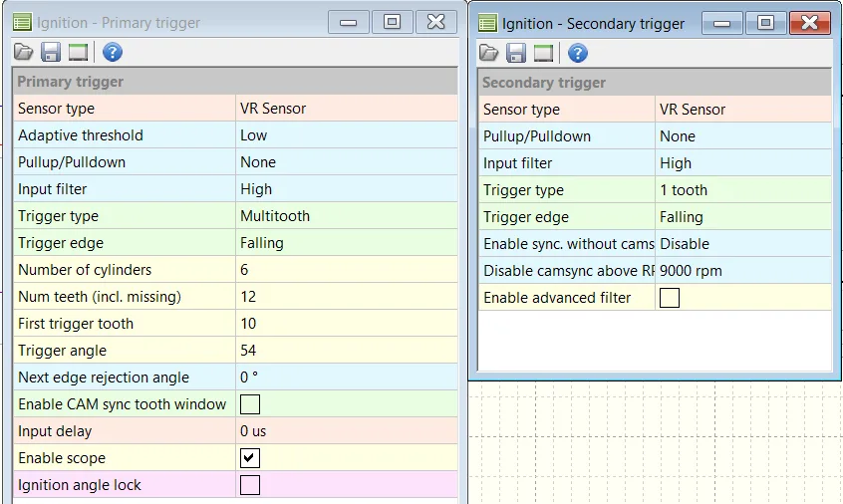
Task: Click the green screen icon in Secondary trigger toolbar
Action: coord(543,53)
